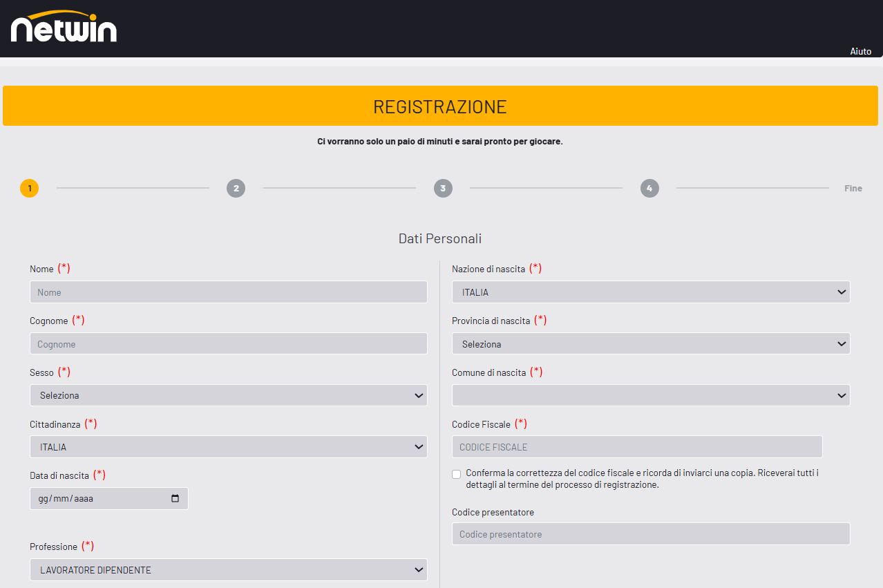Select the Codice presentatore field
This screenshot has width=883, height=588.
tap(650, 533)
